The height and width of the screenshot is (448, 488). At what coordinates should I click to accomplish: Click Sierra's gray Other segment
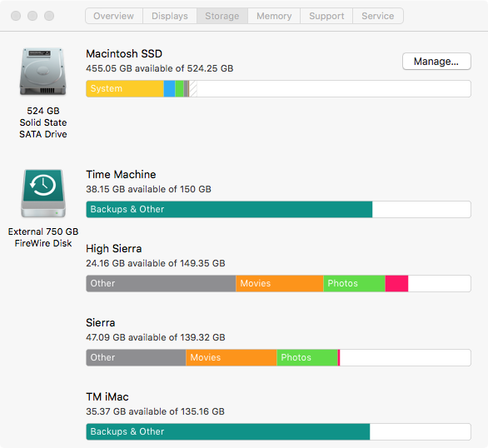click(x=136, y=357)
